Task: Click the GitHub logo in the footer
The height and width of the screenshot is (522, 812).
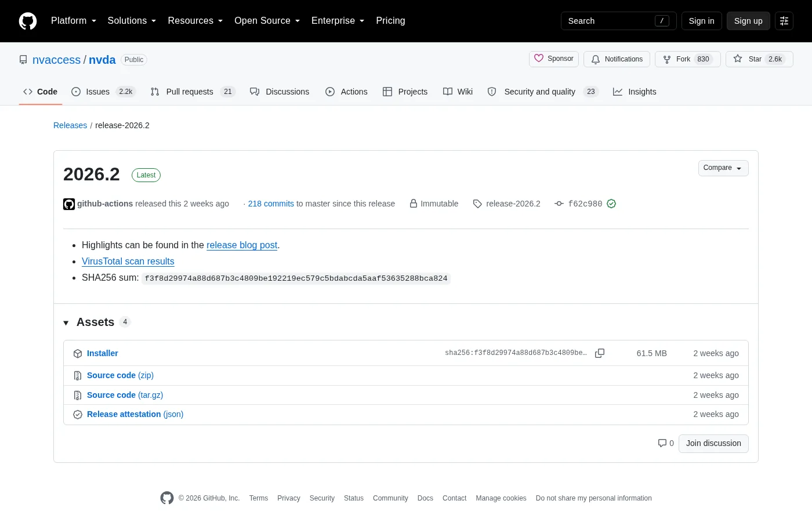Action: [x=167, y=498]
